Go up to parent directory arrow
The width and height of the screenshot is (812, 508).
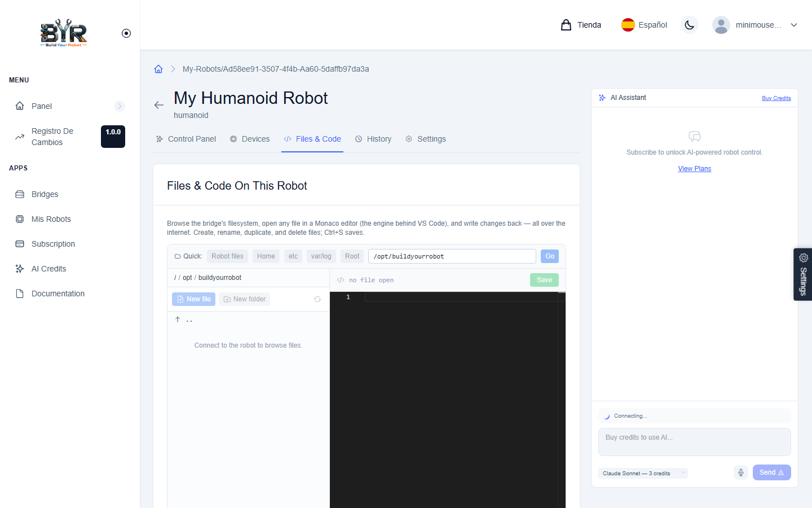tap(178, 319)
